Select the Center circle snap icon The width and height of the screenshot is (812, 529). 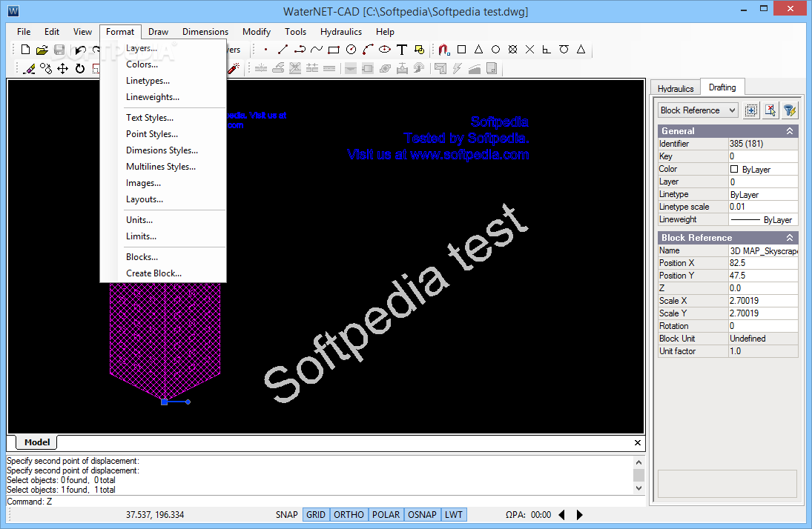495,50
